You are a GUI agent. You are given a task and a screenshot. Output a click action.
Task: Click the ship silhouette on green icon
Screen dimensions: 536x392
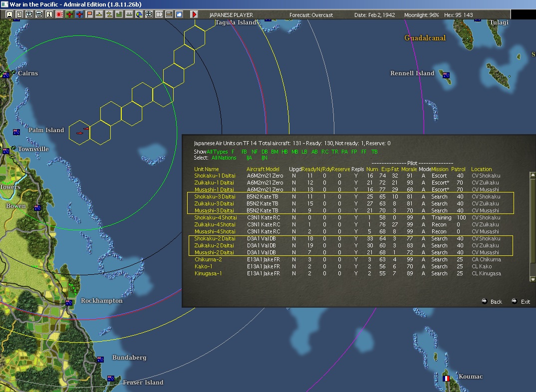(x=129, y=14)
